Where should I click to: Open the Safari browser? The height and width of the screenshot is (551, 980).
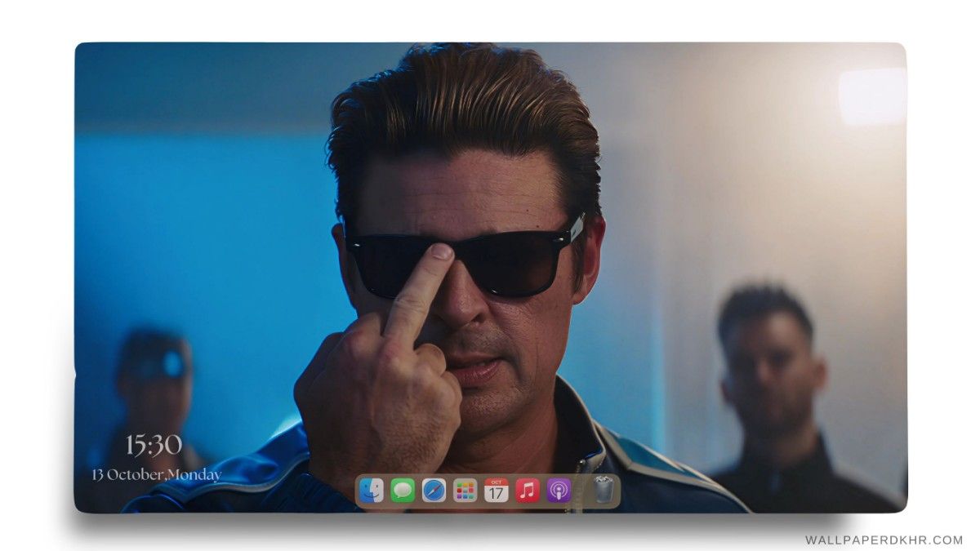click(434, 490)
